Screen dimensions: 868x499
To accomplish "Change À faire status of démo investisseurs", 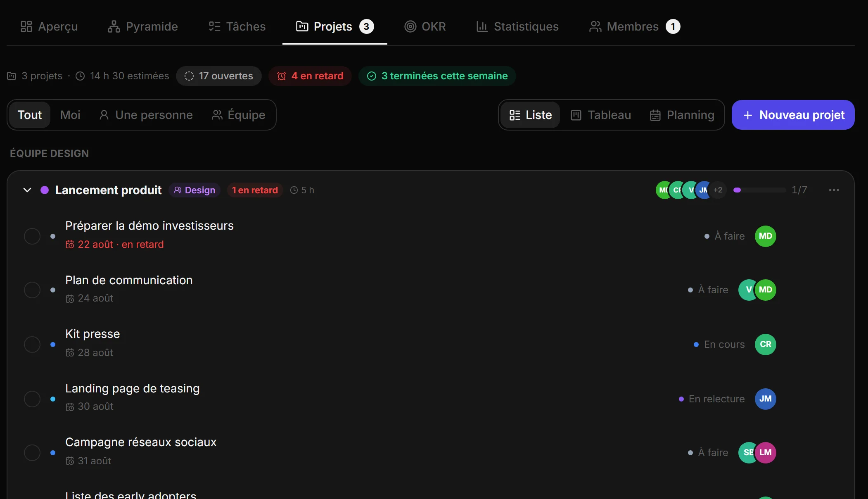I will pyautogui.click(x=725, y=236).
